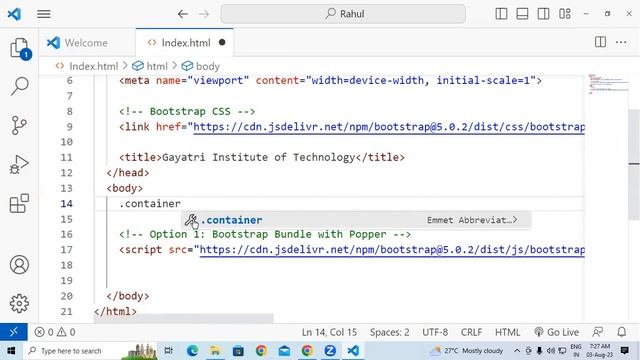Open Zoom from the taskbar

pos(330,351)
